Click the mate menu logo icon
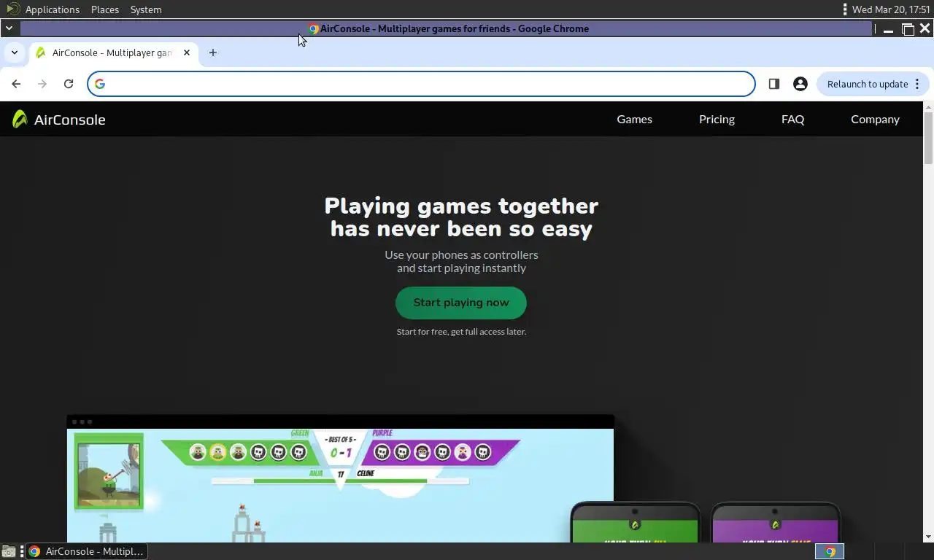Viewport: 934px width, 560px height. [x=12, y=9]
